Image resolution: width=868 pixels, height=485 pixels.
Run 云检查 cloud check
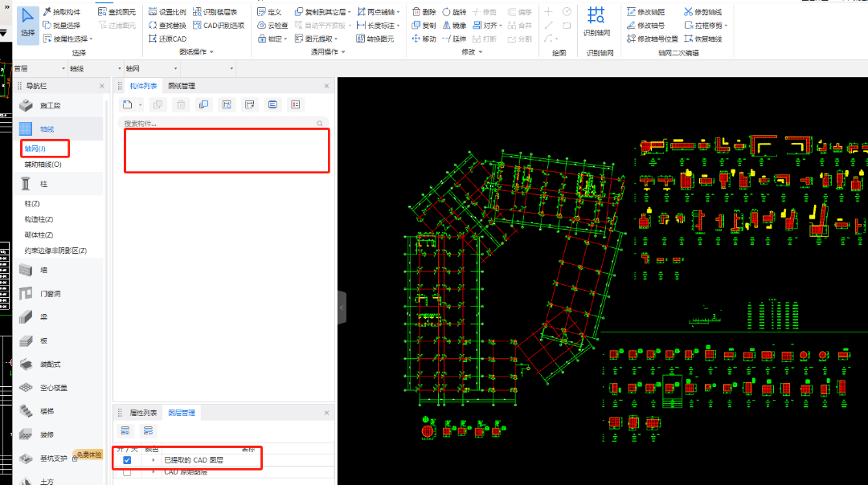(x=273, y=26)
